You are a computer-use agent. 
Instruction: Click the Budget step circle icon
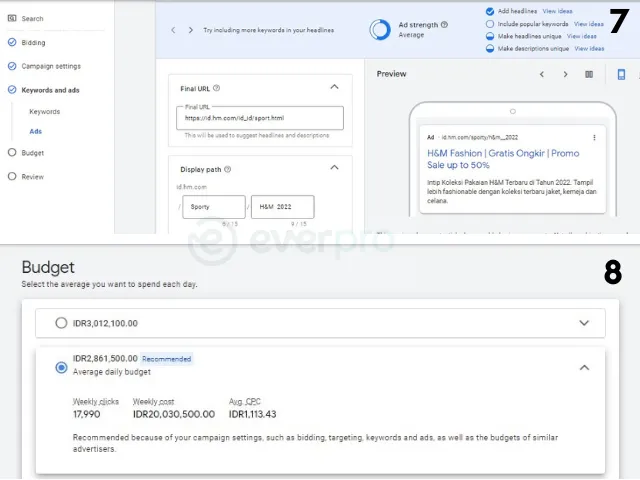12,152
